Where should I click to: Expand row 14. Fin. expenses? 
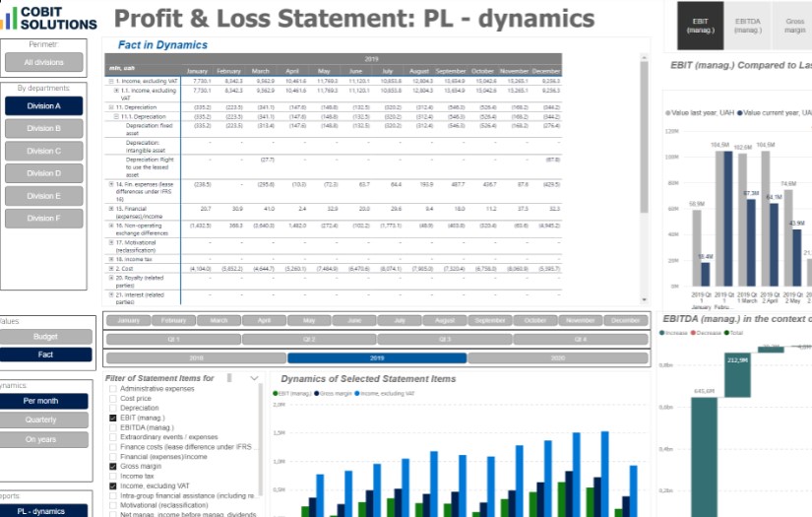click(111, 184)
